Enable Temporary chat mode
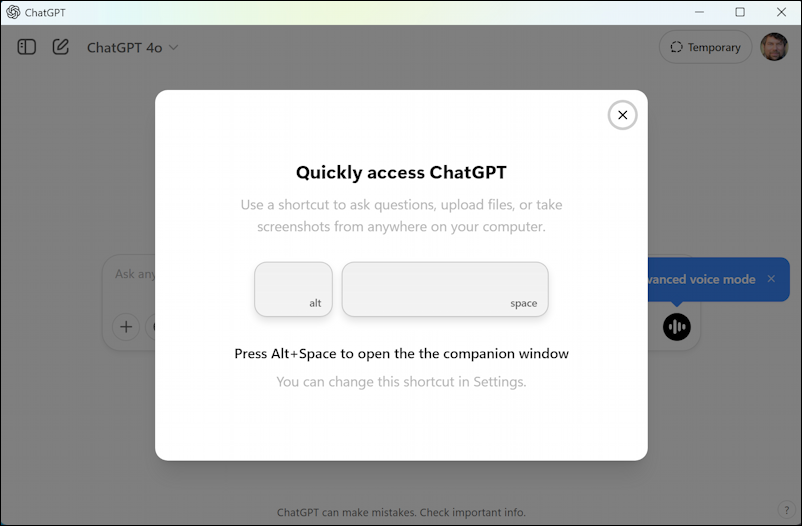 click(x=705, y=47)
